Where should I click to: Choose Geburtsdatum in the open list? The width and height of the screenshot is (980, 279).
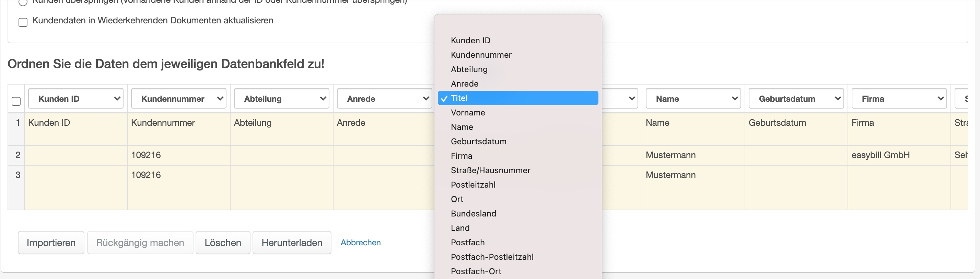click(518, 142)
